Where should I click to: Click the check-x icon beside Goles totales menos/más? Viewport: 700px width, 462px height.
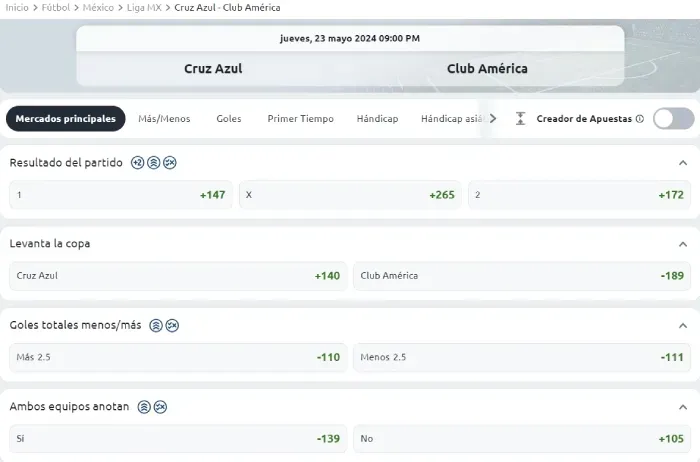pos(172,325)
